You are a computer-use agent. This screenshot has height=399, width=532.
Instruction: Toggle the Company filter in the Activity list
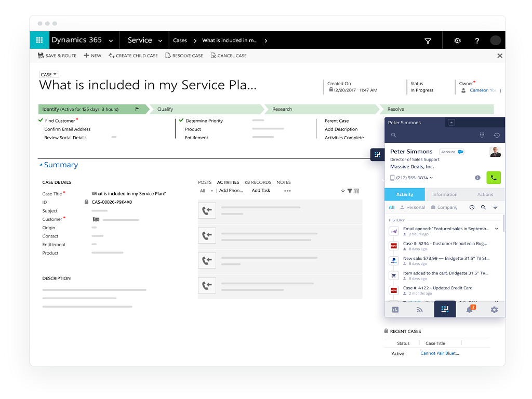(x=444, y=207)
